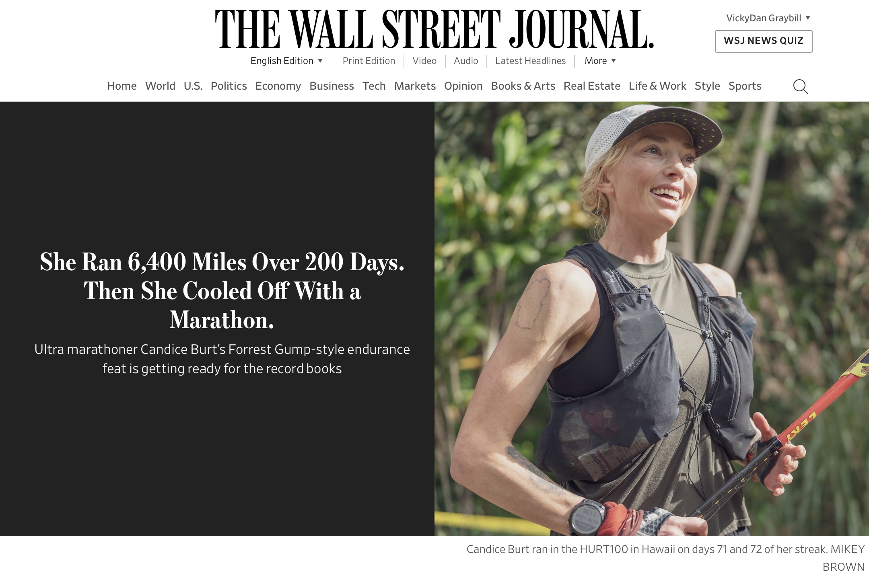Open the WSJ News Quiz button
This screenshot has height=588, width=869.
pos(764,41)
